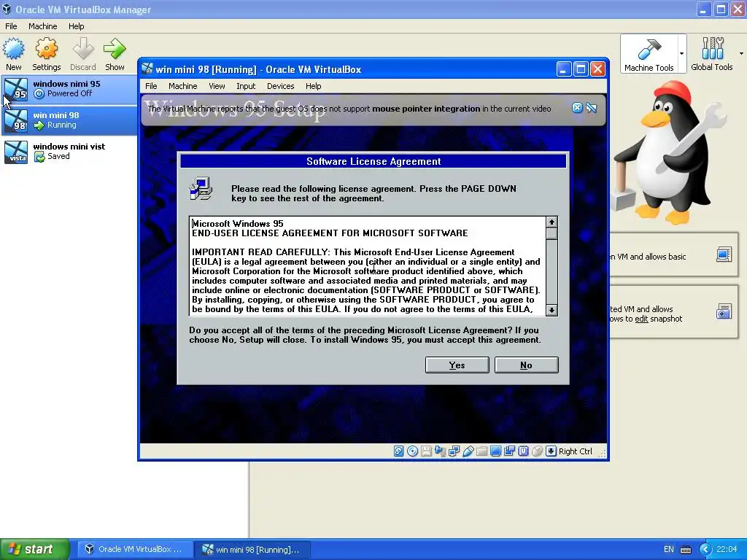
Task: Click floppy disk status bar icon
Action: click(426, 451)
